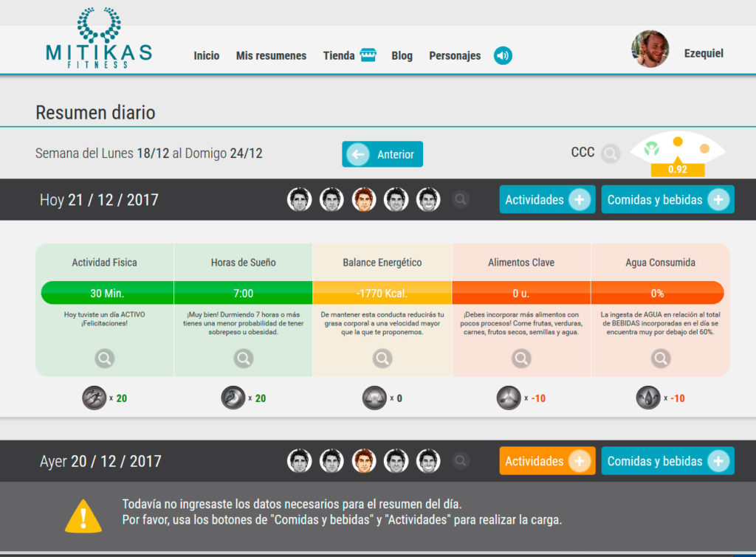This screenshot has width=756, height=557.
Task: Click the CCC magnifier icon
Action: 611,153
